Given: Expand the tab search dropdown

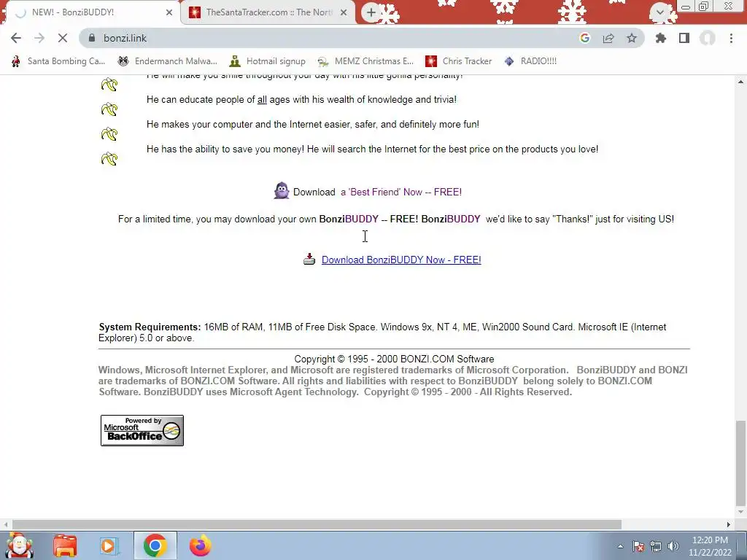Looking at the screenshot, I should (660, 12).
